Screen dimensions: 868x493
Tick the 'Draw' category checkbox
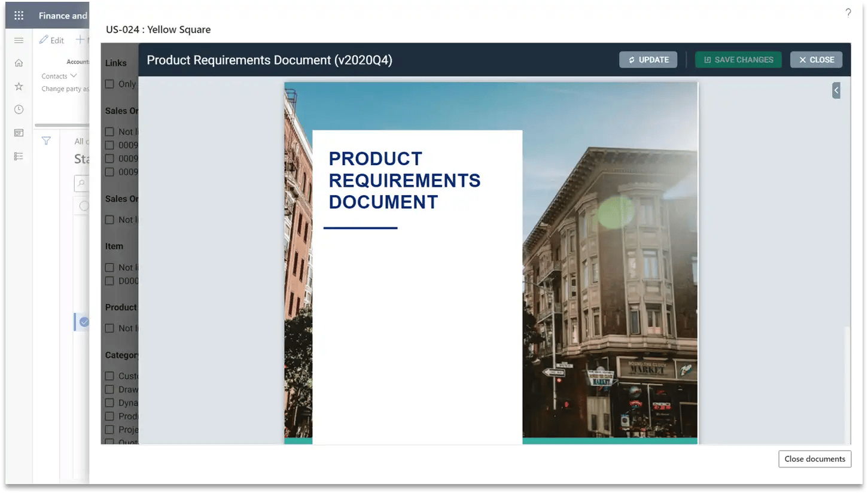(109, 389)
